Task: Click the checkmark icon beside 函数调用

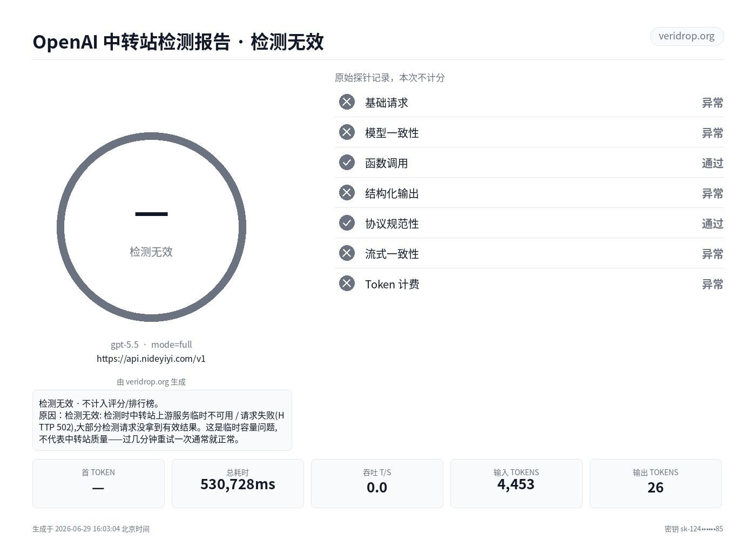Action: tap(347, 163)
